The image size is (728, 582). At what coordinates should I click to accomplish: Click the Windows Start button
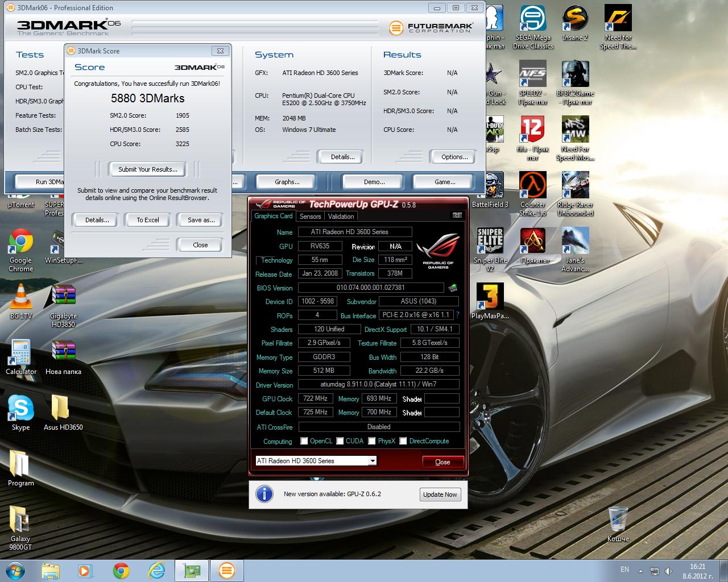14,570
